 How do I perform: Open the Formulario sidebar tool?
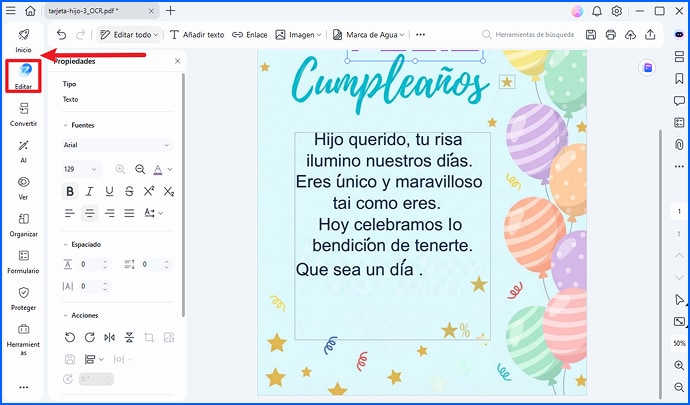pos(23,261)
